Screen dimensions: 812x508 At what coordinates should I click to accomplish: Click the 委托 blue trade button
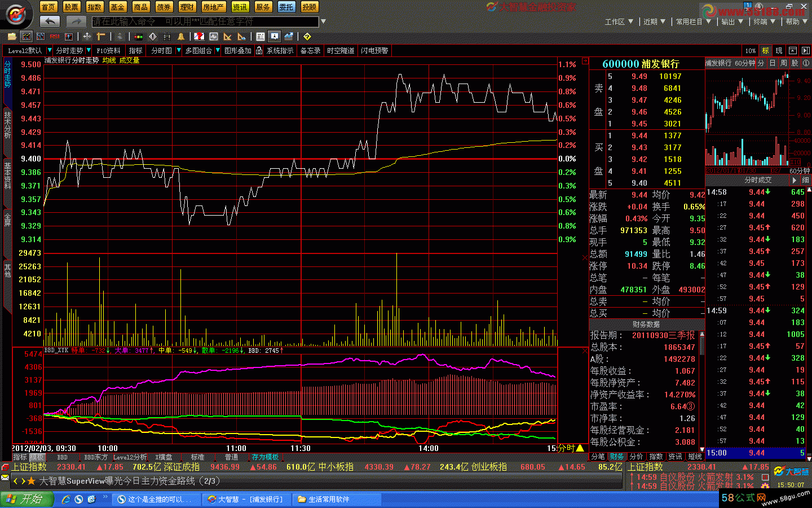(286, 7)
